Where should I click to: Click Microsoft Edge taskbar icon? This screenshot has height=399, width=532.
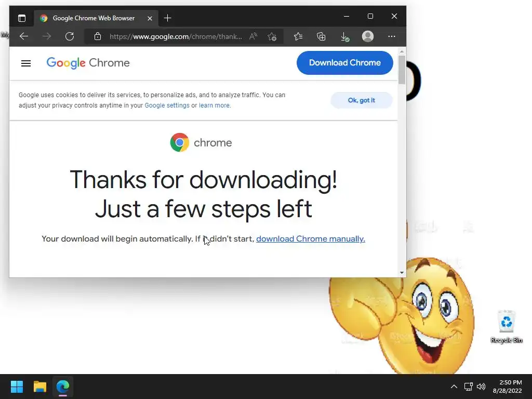(63, 387)
